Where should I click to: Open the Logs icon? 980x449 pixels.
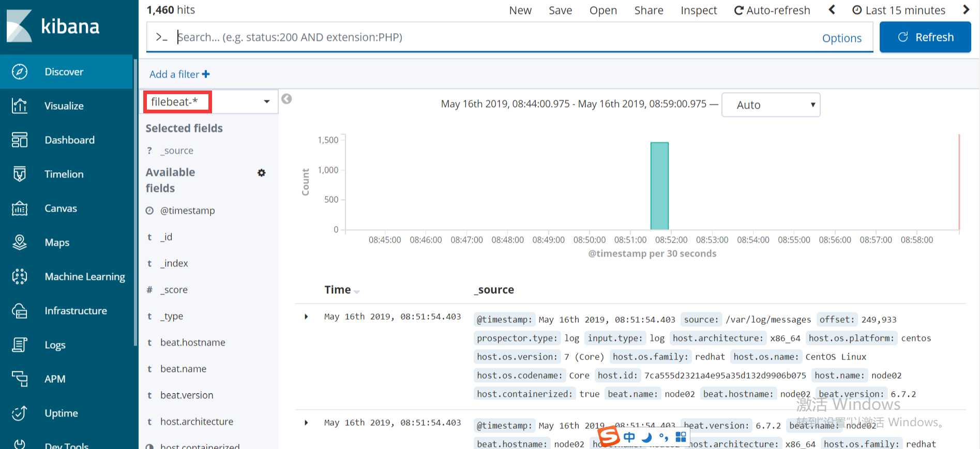(x=20, y=345)
